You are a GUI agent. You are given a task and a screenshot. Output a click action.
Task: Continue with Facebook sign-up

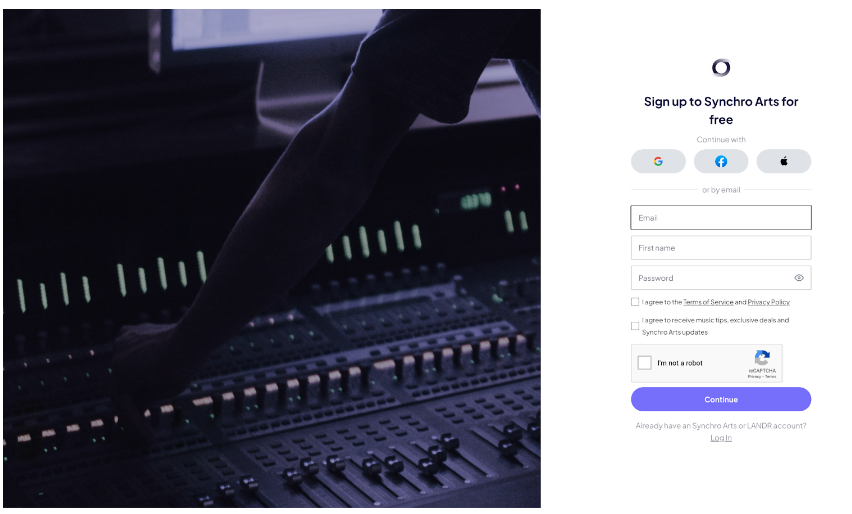(x=721, y=161)
